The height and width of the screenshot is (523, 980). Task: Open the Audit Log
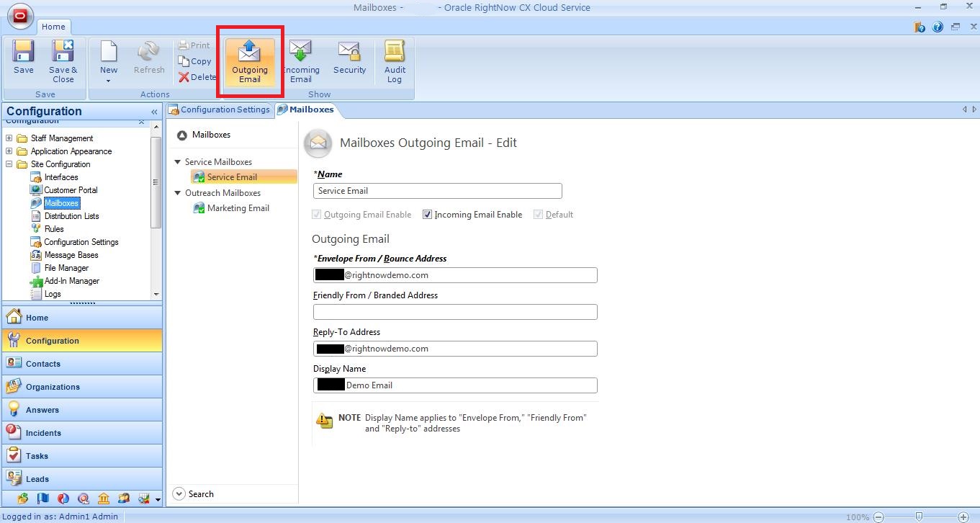394,61
